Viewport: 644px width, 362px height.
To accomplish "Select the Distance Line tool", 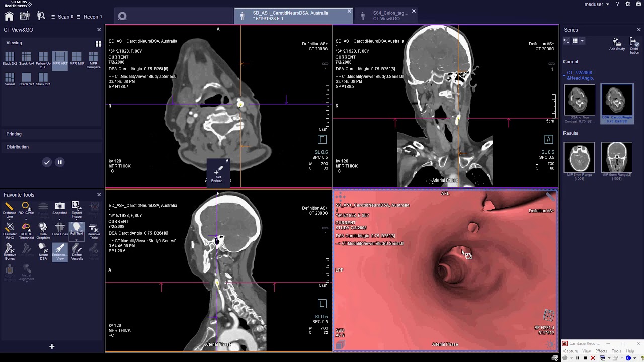I will (9, 209).
